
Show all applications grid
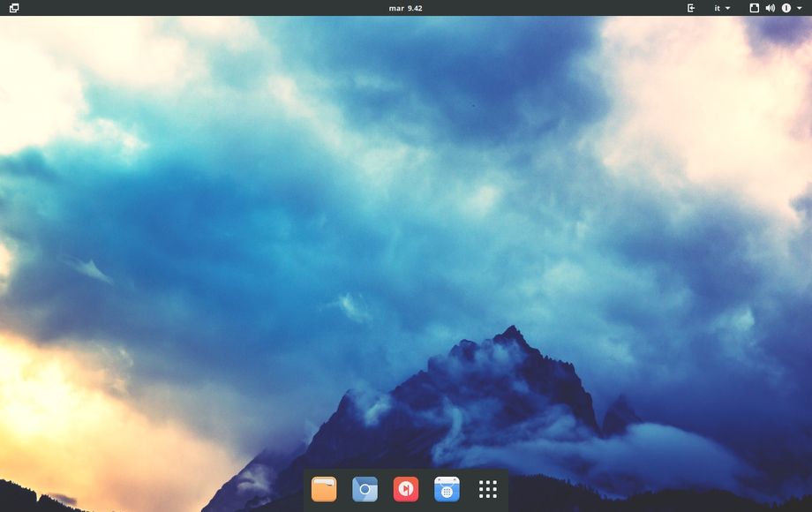[488, 489]
